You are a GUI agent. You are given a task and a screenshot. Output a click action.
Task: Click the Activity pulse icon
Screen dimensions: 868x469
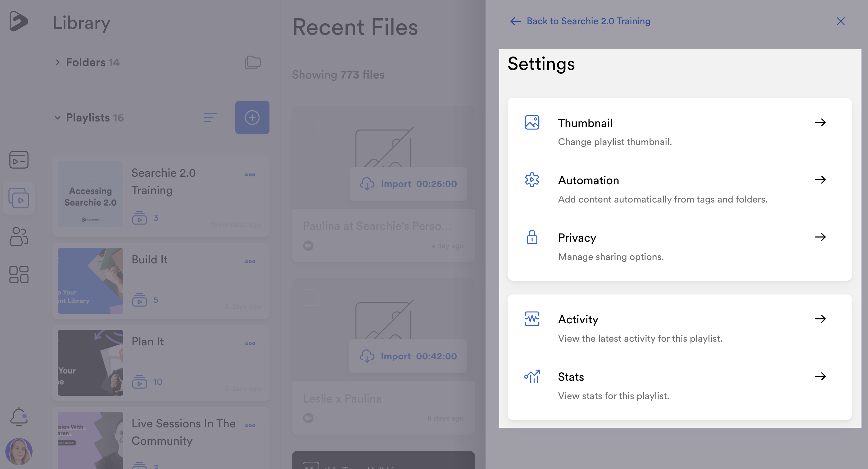(532, 319)
